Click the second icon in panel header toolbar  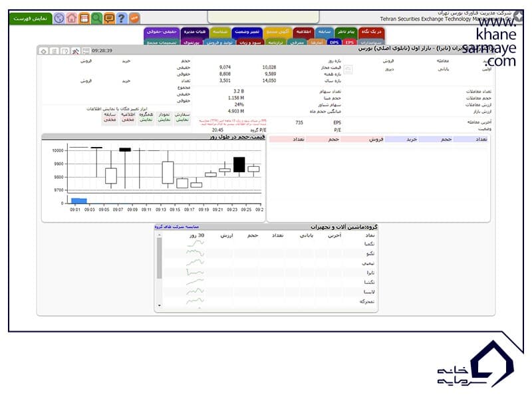click(x=54, y=51)
